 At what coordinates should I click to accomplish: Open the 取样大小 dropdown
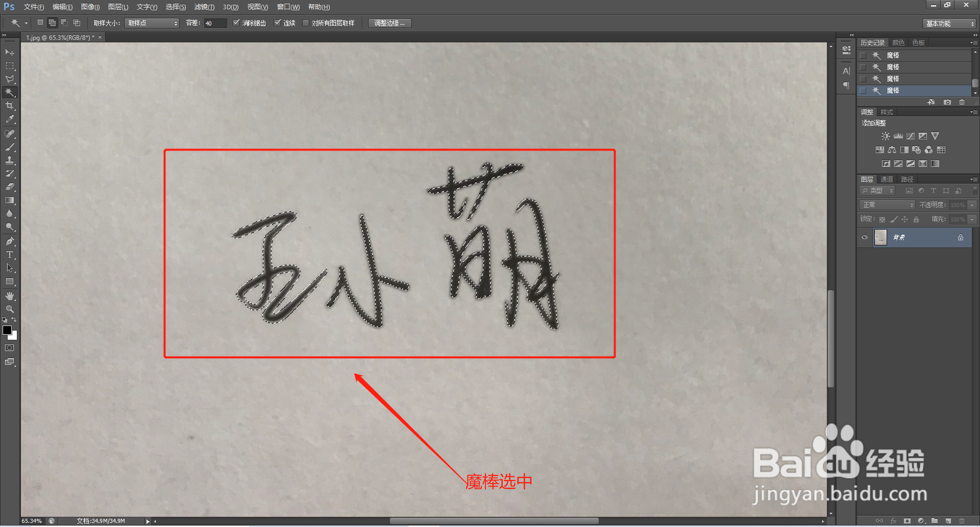tap(152, 23)
